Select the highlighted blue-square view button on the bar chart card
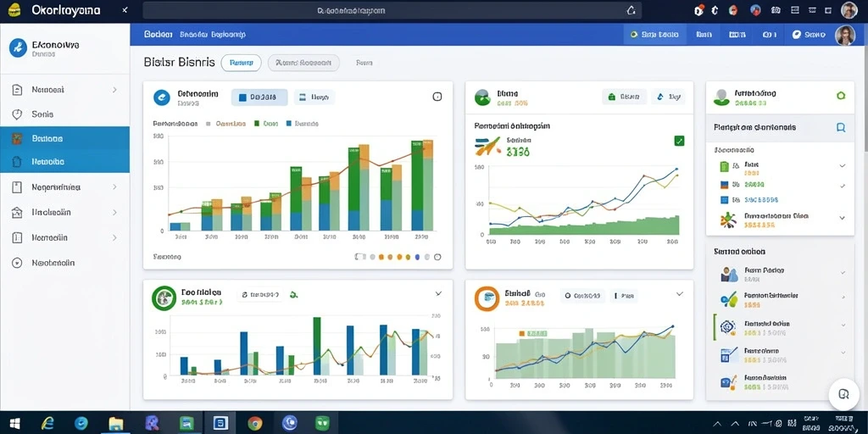 pos(259,97)
